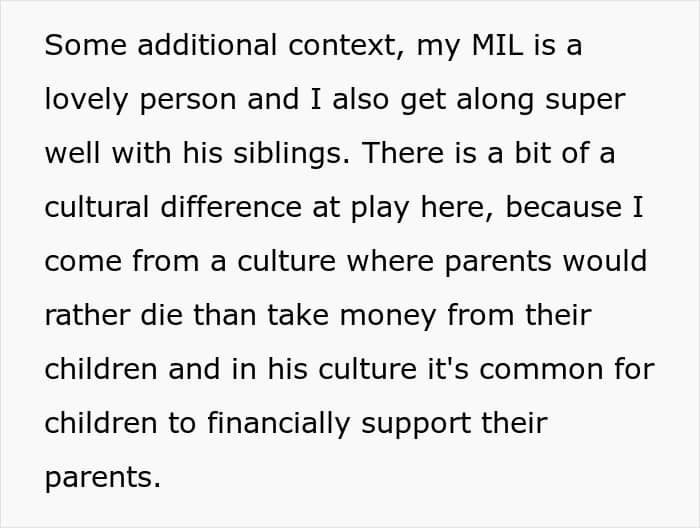Click the word "difference" in the text
The image size is (700, 528).
[x=231, y=207]
